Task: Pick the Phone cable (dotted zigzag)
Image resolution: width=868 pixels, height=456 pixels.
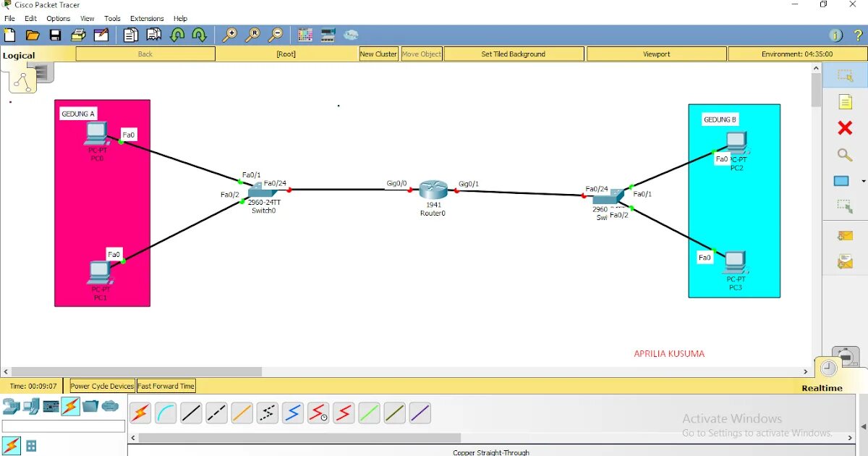Action: 268,413
